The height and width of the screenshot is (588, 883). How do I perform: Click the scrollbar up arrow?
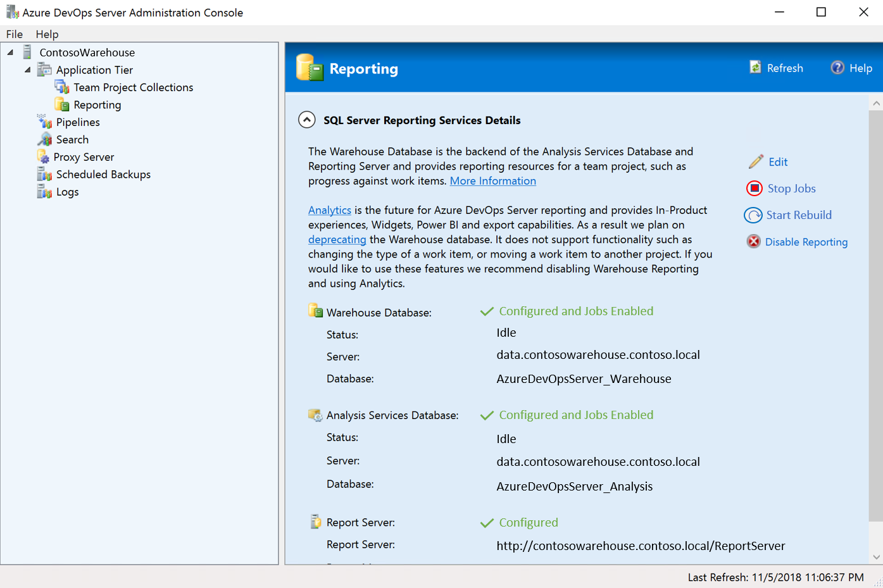[876, 103]
